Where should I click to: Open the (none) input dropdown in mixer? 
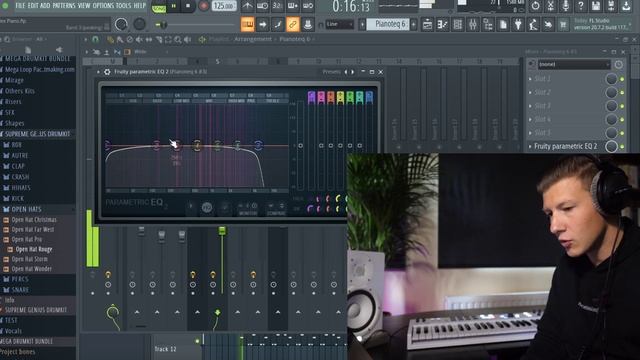click(573, 64)
